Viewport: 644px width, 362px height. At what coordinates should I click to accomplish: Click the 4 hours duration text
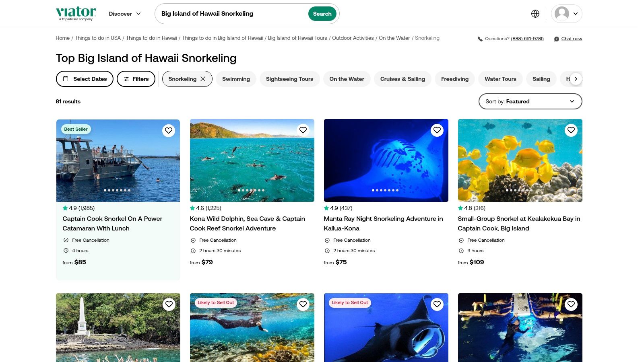tap(80, 251)
